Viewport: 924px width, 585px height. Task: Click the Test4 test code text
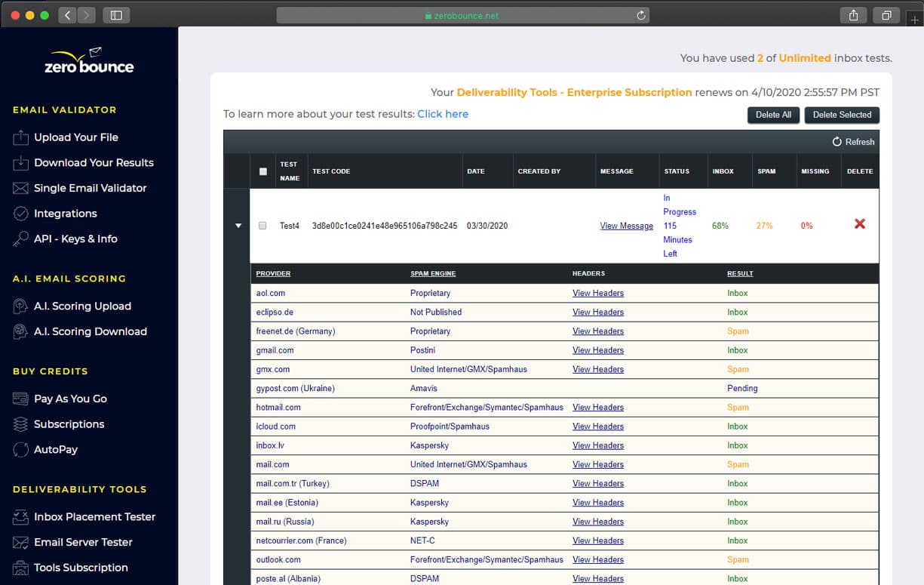(x=385, y=226)
